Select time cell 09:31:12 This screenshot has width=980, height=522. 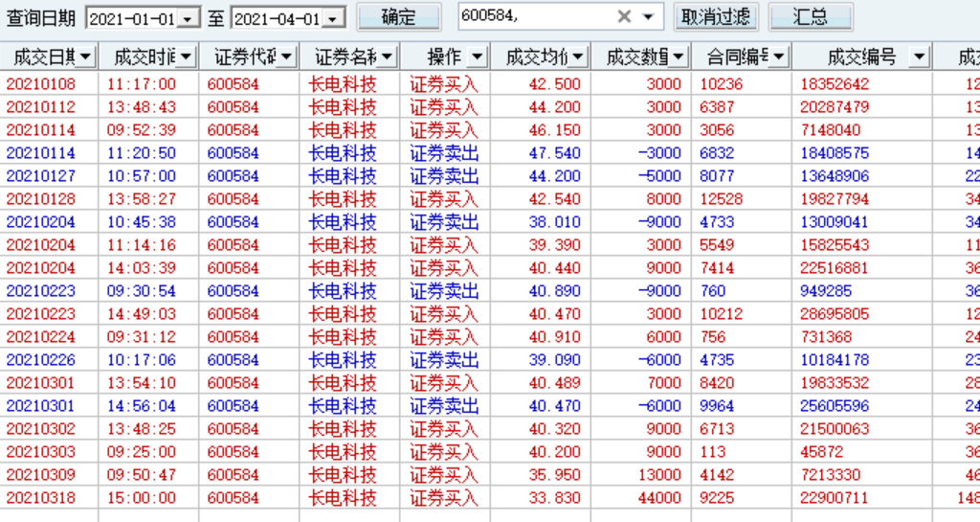tap(142, 337)
